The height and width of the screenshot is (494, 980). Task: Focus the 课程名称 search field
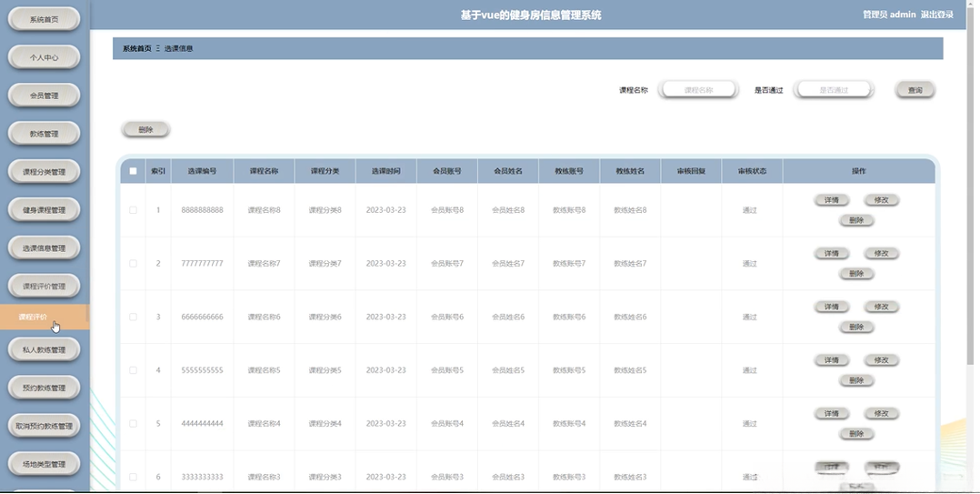click(x=698, y=90)
